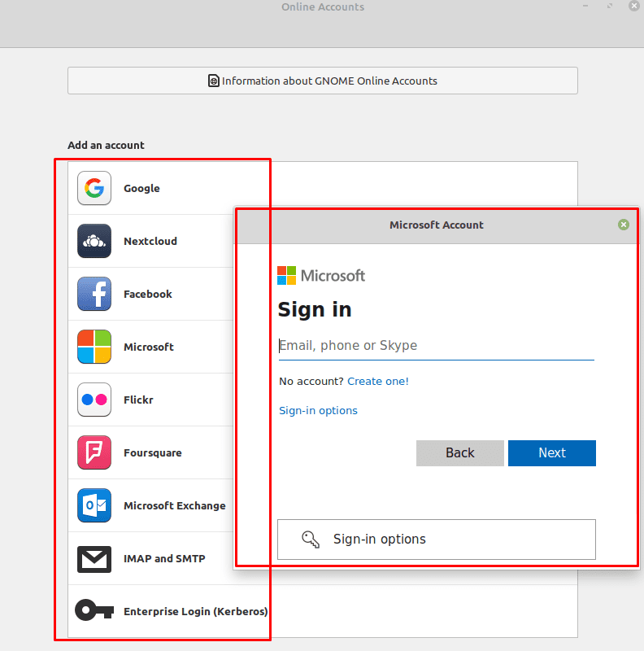Select the Google account label

point(141,189)
